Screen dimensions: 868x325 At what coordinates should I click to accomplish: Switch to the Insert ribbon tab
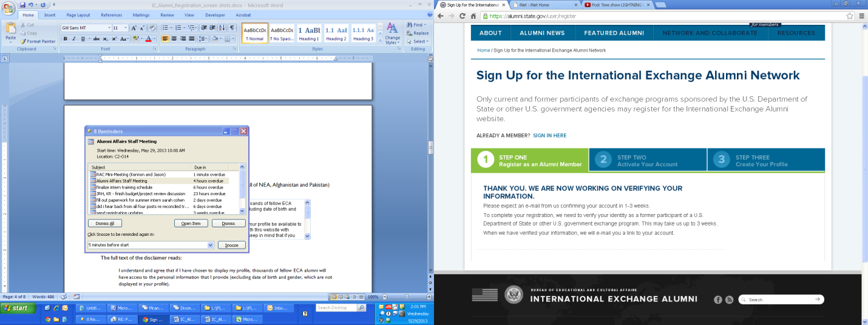(50, 15)
